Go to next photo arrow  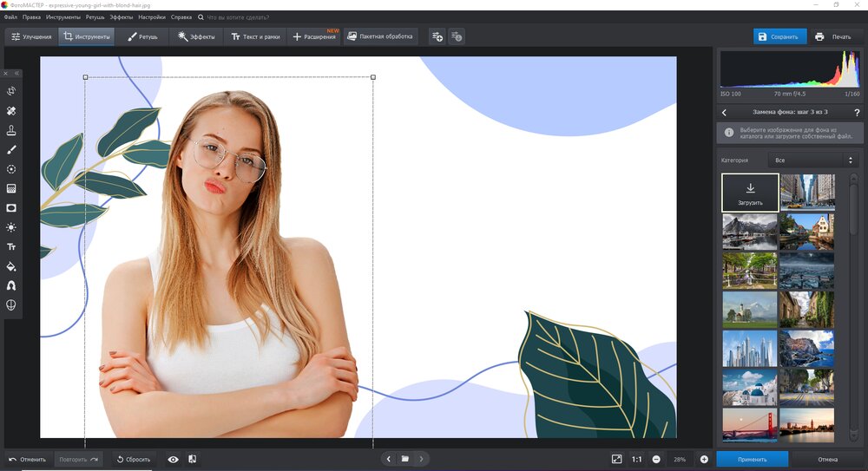click(x=421, y=459)
